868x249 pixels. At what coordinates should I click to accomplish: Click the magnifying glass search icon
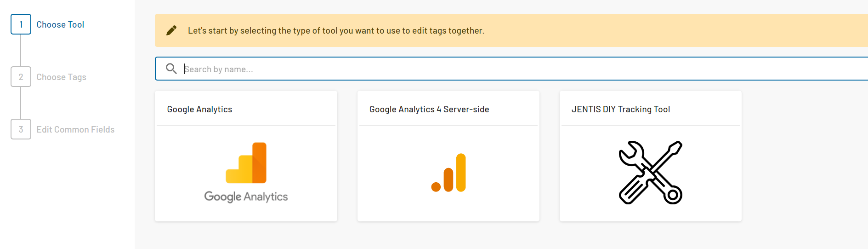(x=171, y=69)
